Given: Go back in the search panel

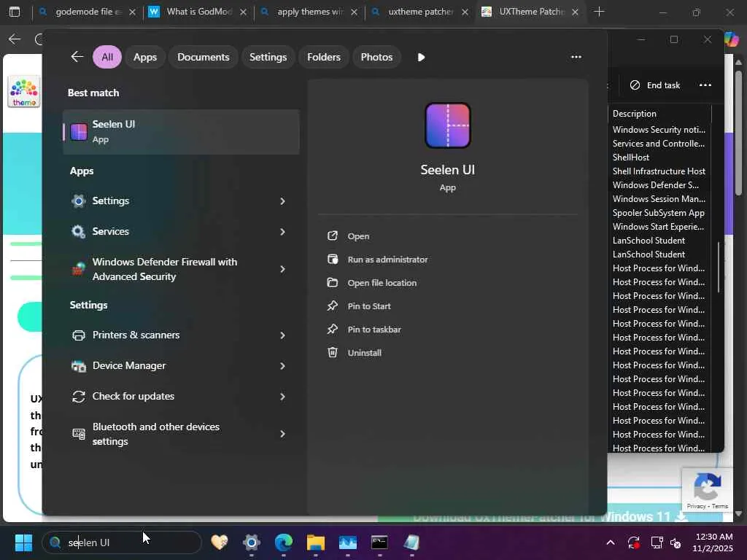Looking at the screenshot, I should (77, 57).
